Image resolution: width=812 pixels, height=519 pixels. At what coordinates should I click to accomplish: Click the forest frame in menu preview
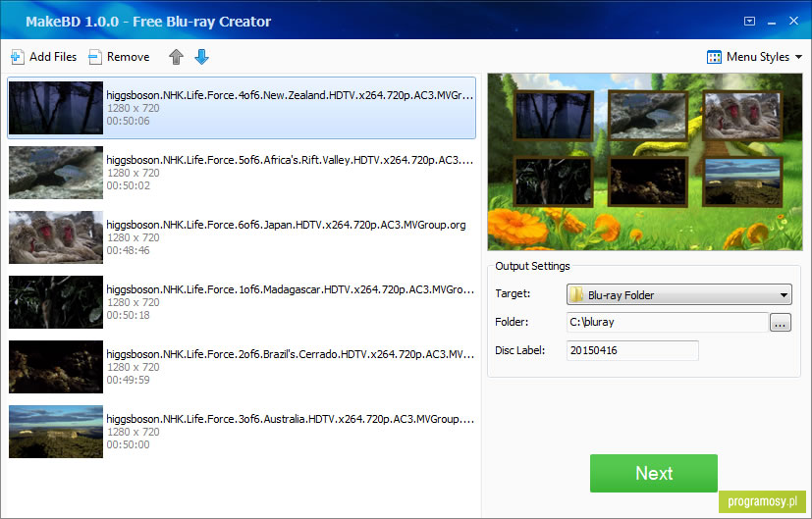554,116
